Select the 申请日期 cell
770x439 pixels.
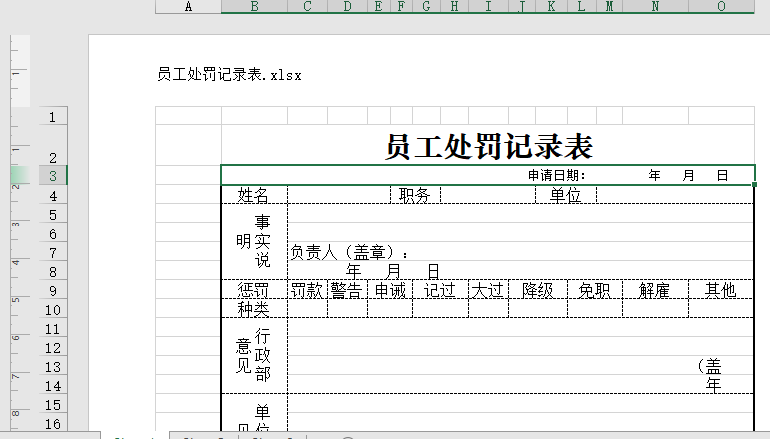coord(556,176)
